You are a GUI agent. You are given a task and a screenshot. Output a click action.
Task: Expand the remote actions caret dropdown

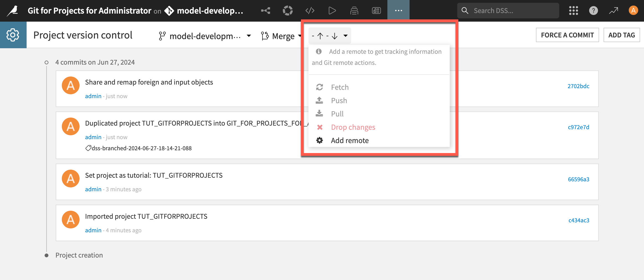pos(345,36)
